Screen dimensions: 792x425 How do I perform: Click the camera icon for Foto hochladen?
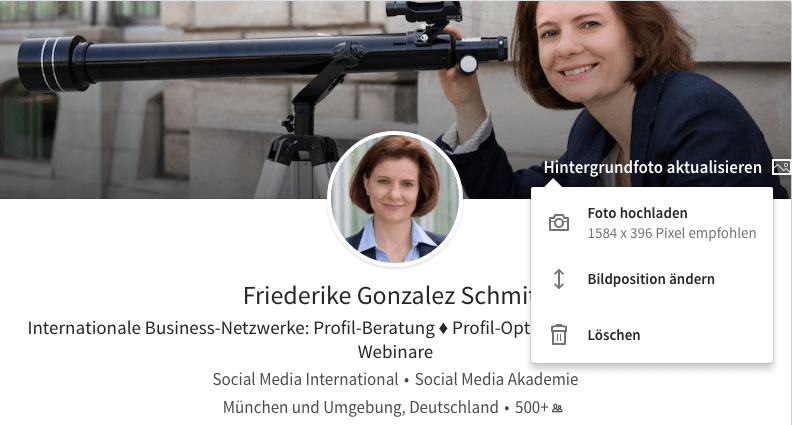pyautogui.click(x=559, y=222)
